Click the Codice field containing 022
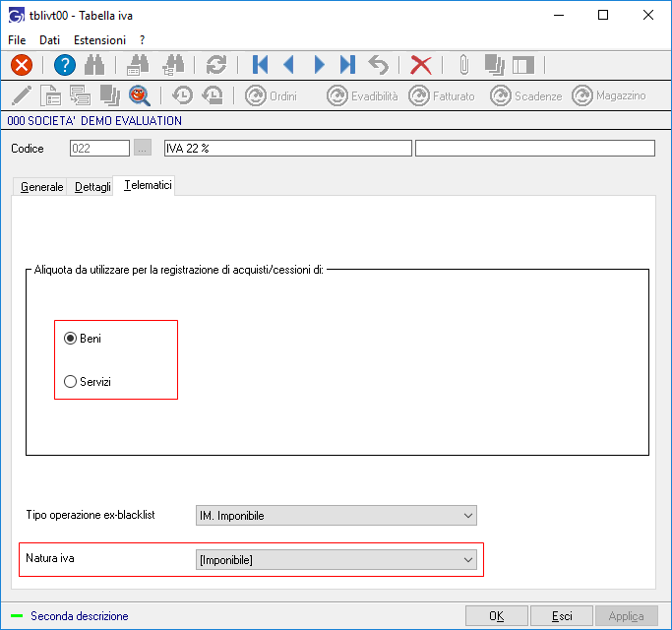 (99, 149)
